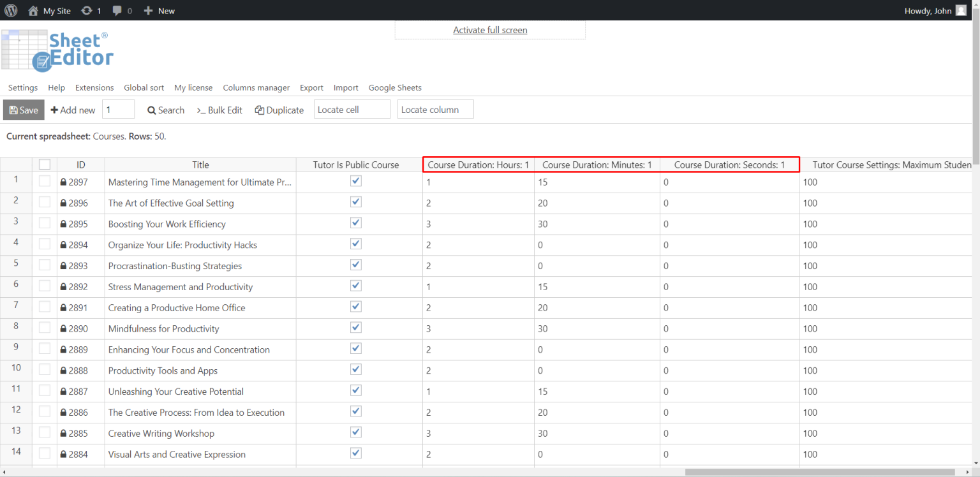
Task: Check the select-all checkbox in header
Action: pos(44,164)
